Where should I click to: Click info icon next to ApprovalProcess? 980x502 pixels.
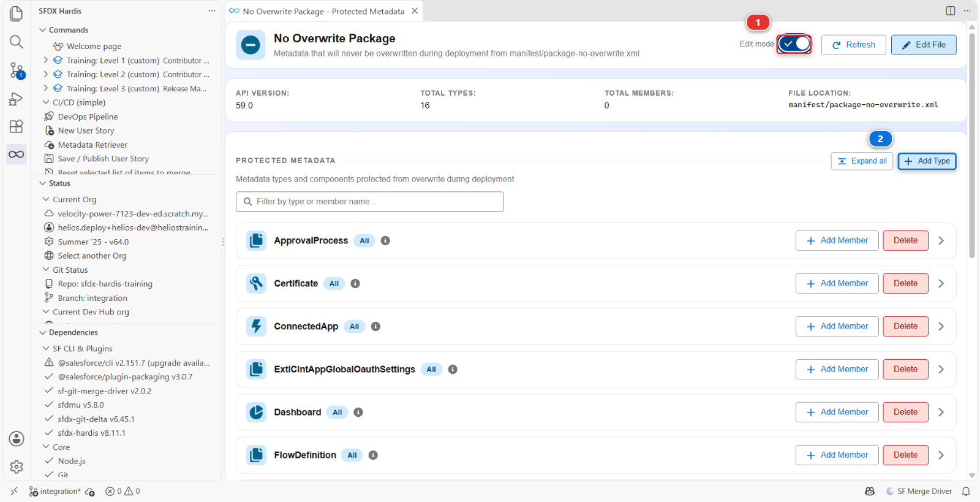point(385,241)
